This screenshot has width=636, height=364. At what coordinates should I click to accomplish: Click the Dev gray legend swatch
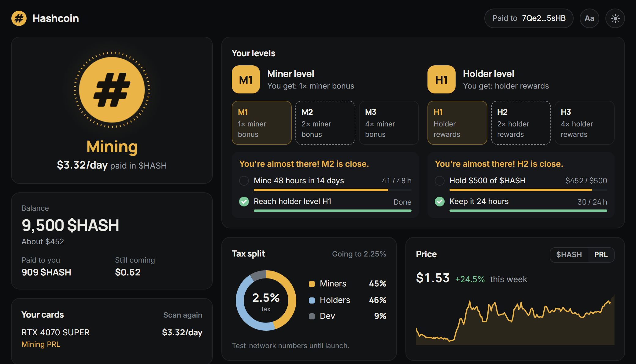[312, 316]
